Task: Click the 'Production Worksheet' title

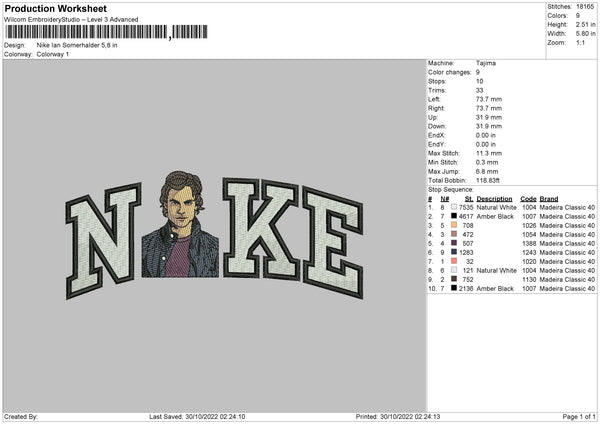Action: point(55,8)
